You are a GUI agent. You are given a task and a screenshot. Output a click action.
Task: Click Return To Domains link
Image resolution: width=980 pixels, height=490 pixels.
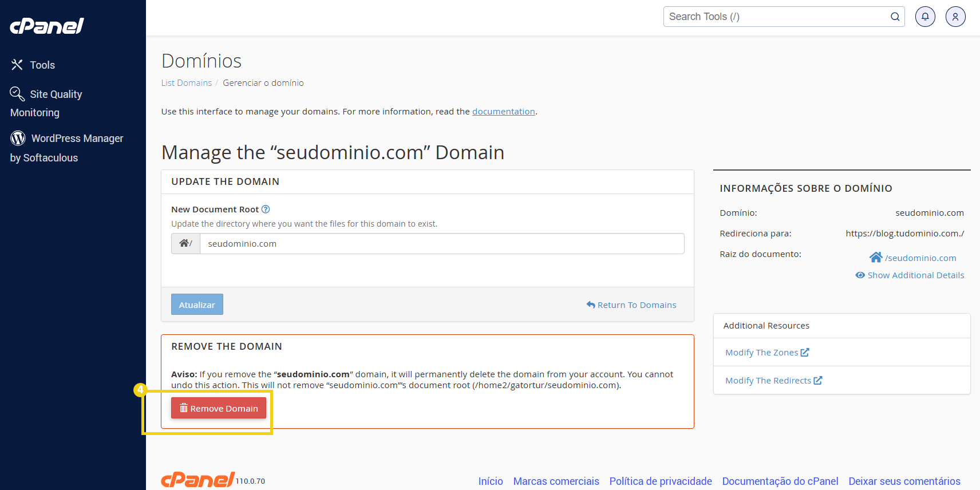631,305
